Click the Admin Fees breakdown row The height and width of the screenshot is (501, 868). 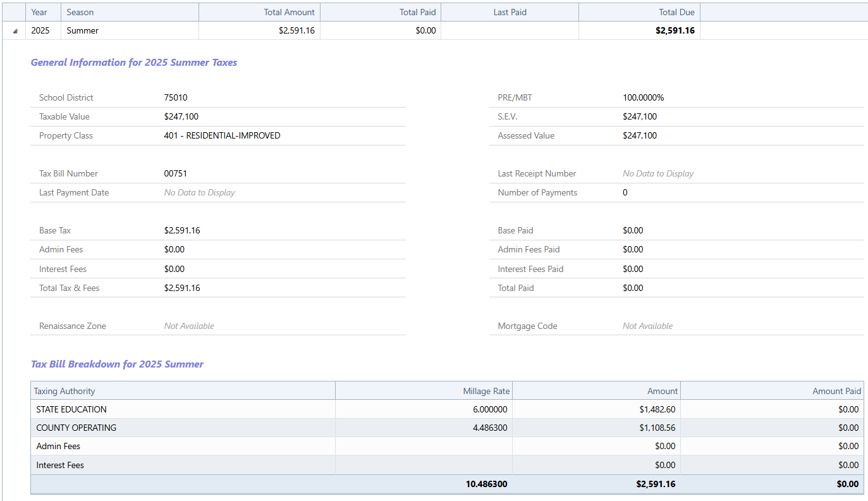click(58, 446)
